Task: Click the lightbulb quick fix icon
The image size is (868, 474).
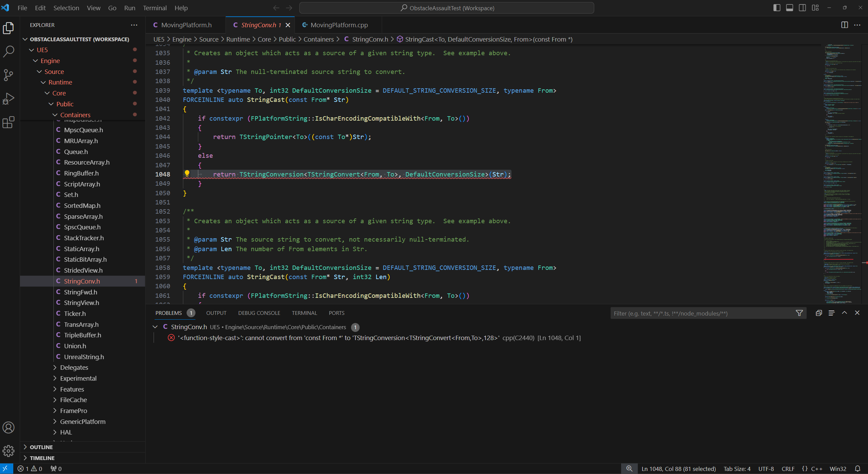Action: pos(187,174)
